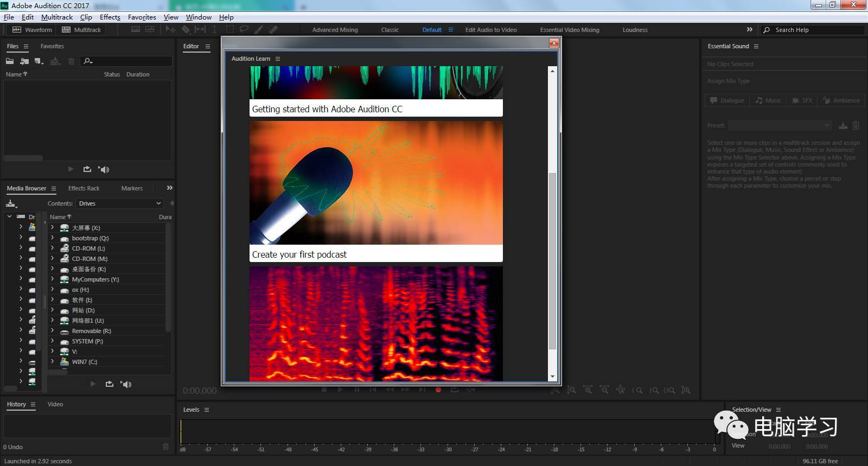This screenshot has height=466, width=868.
Task: Expand the Removable (R:) drive
Action: pos(53,330)
